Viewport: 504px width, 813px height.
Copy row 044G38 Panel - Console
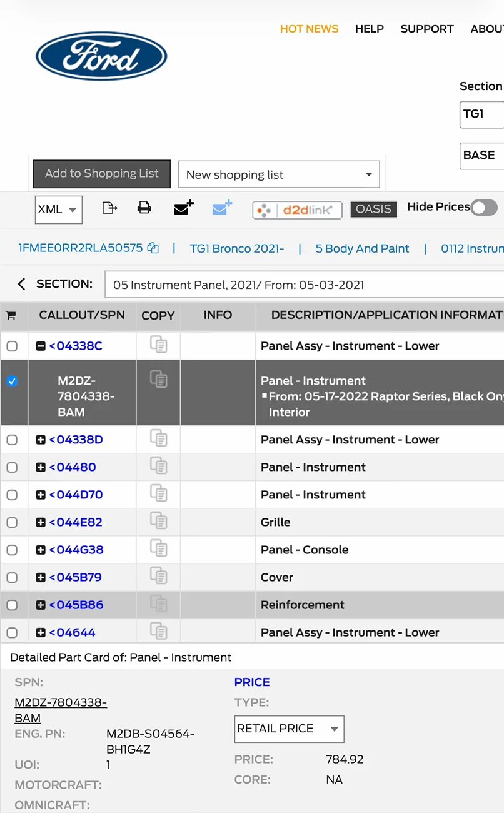158,548
